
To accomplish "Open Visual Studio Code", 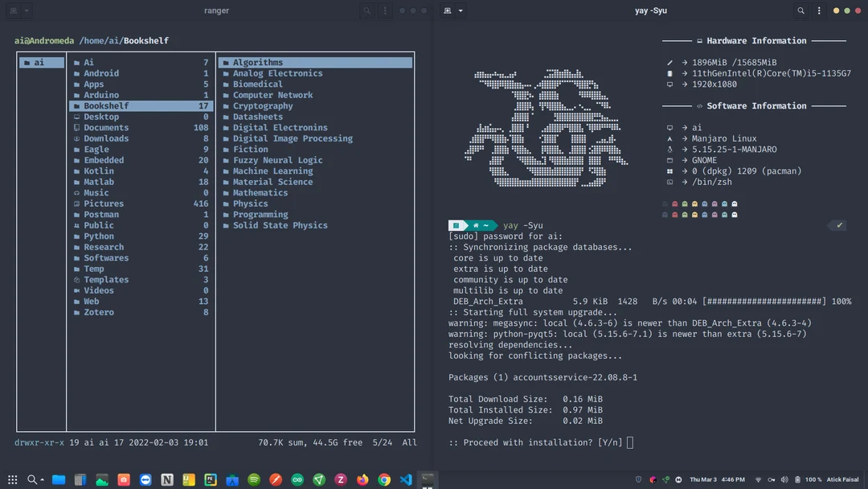I will pyautogui.click(x=406, y=480).
